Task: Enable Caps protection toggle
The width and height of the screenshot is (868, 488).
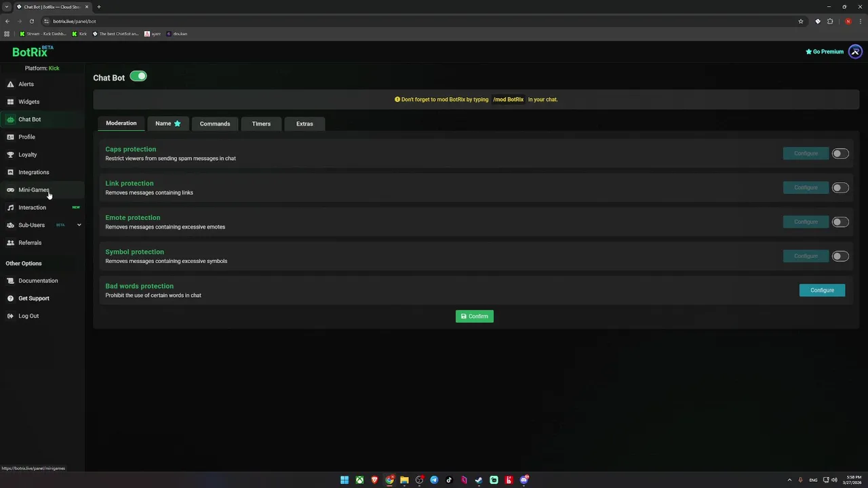Action: [x=840, y=153]
